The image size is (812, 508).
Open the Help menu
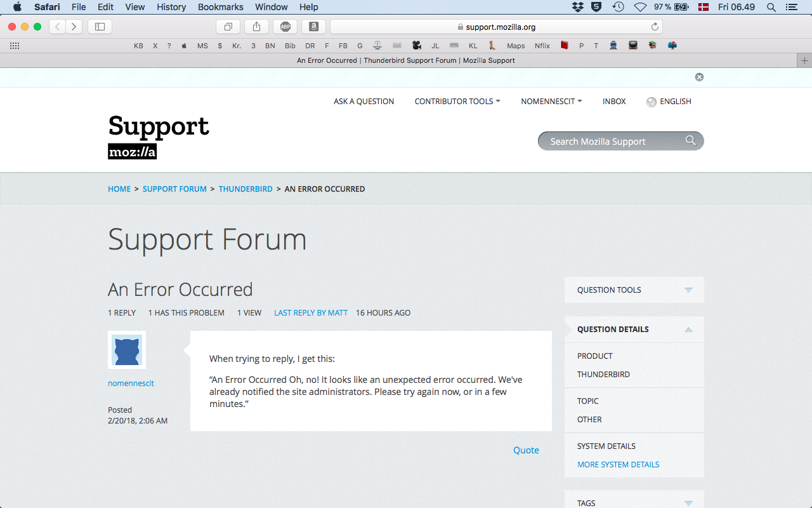click(309, 7)
